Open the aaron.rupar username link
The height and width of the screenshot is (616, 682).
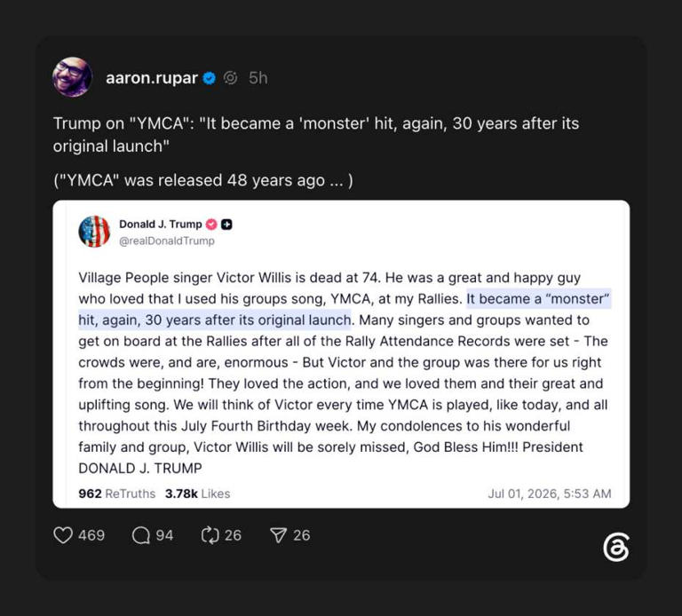coord(151,78)
